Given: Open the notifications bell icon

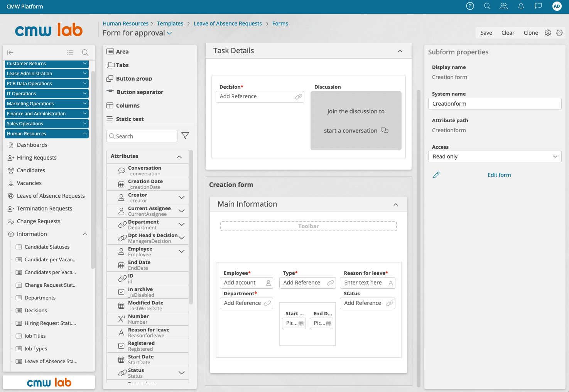Looking at the screenshot, I should [521, 6].
